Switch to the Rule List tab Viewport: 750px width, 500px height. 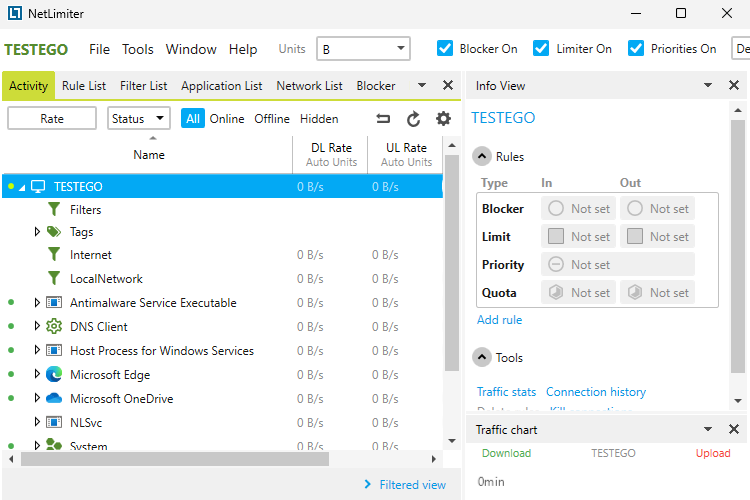(84, 86)
